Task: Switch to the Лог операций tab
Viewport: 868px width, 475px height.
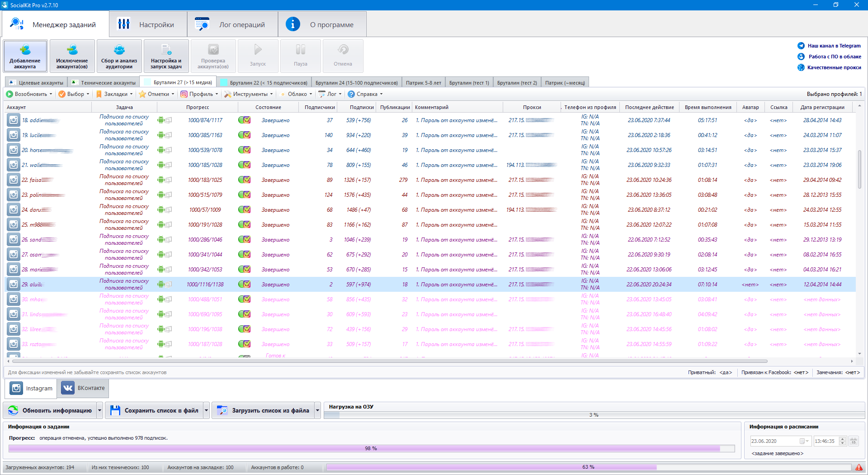Action: pyautogui.click(x=232, y=24)
